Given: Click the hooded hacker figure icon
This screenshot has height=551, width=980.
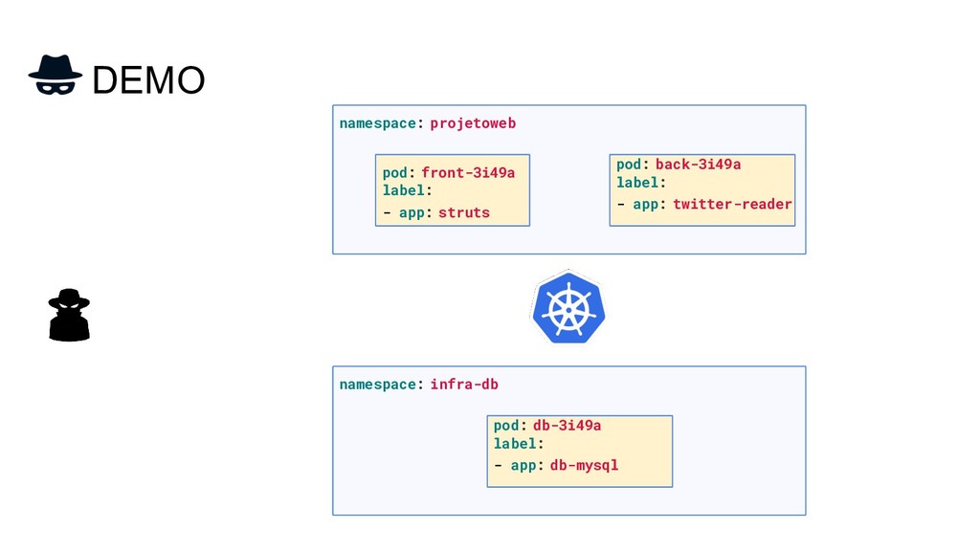Looking at the screenshot, I should click(x=69, y=315).
